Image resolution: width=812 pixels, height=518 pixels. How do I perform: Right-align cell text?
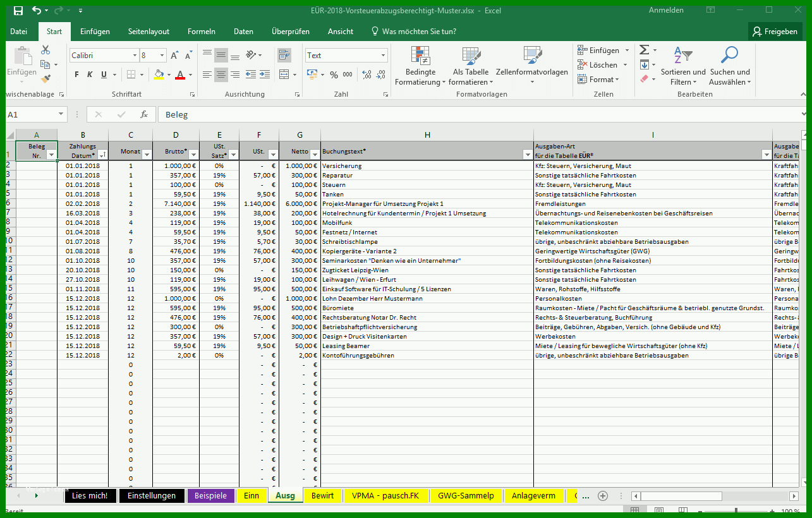pyautogui.click(x=235, y=75)
